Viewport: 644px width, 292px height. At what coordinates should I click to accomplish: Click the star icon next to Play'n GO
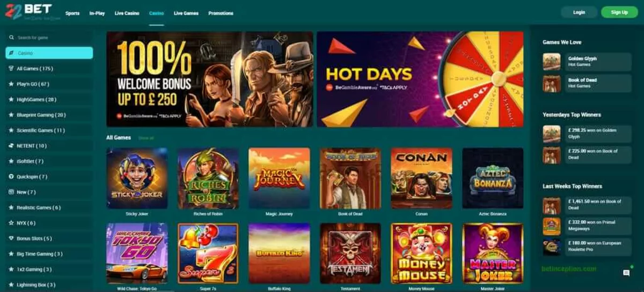point(11,84)
